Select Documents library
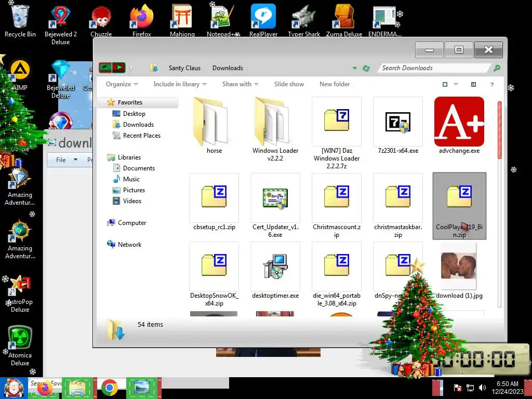 coord(138,168)
